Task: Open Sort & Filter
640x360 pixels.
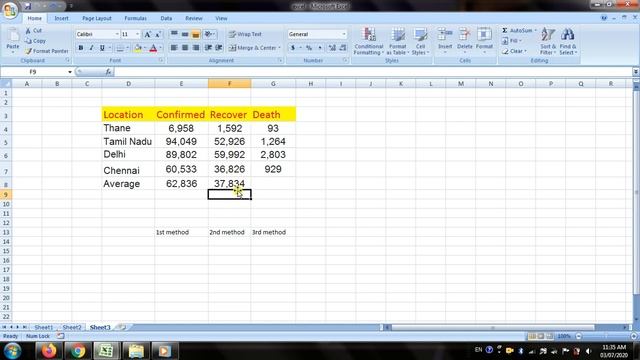Action: tap(548, 41)
